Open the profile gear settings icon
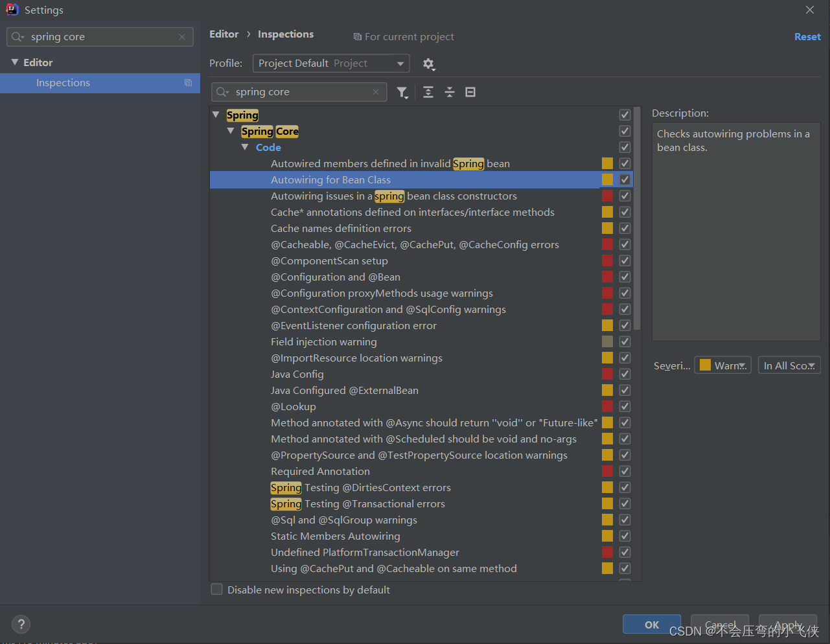This screenshot has width=830, height=644. coord(428,63)
